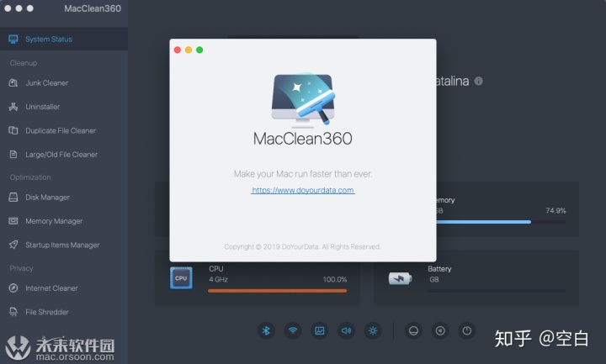Click the Memory Manager chip icon

coord(13,221)
